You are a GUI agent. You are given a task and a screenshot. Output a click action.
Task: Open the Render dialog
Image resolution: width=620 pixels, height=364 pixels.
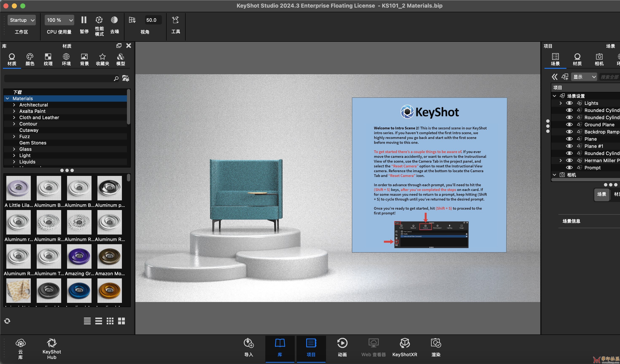(x=436, y=347)
